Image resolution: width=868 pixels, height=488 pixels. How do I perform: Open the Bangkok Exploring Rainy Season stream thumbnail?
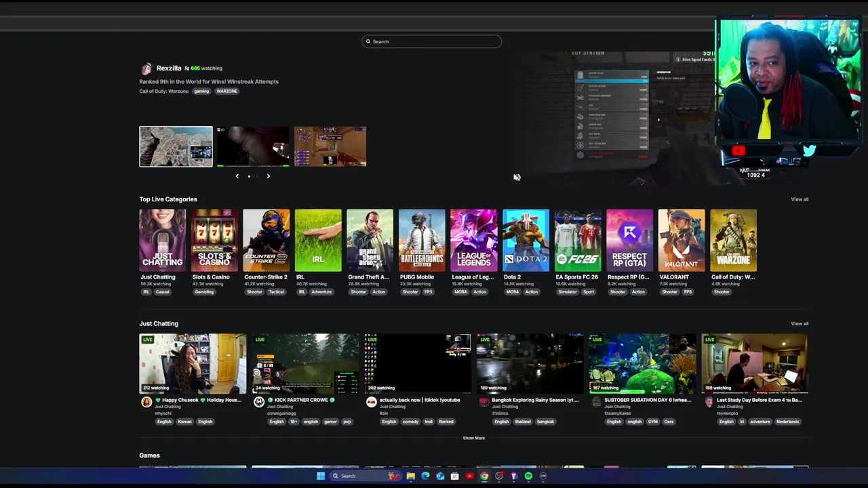530,364
